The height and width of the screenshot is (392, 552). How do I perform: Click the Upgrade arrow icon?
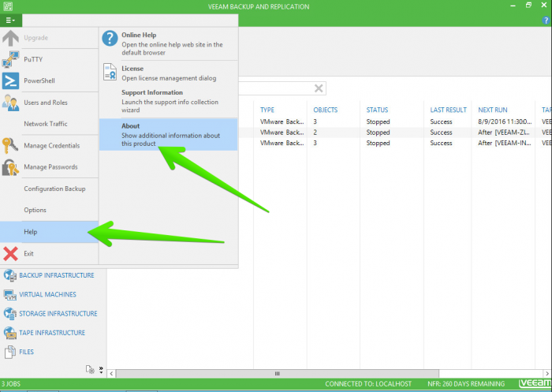pos(10,38)
